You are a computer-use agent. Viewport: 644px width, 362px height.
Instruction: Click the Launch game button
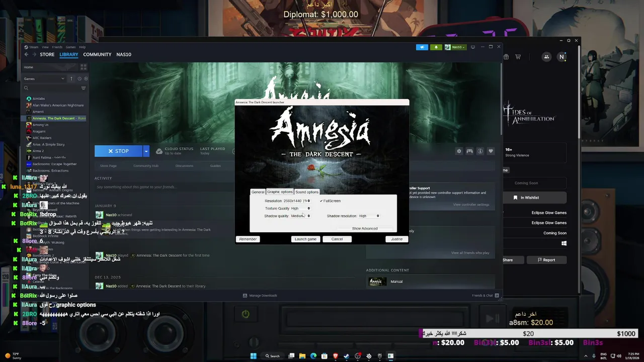point(305,239)
